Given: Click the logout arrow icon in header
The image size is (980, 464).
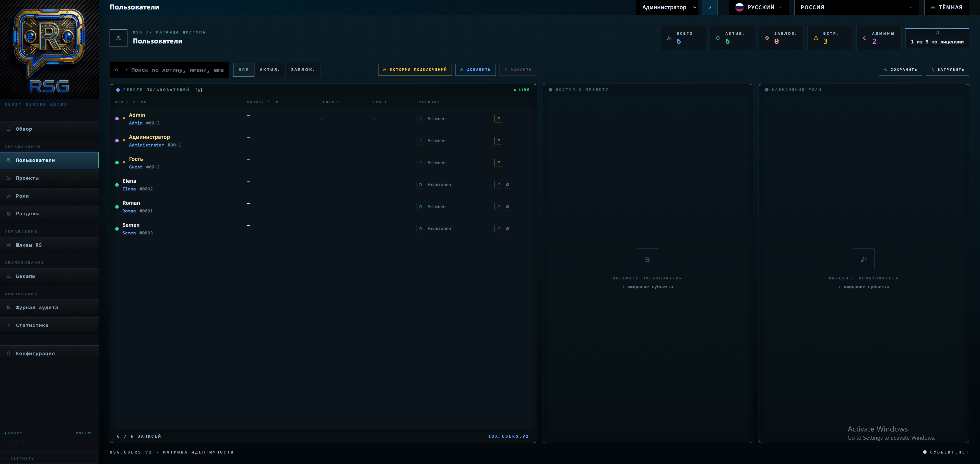Looking at the screenshot, I should point(709,7).
